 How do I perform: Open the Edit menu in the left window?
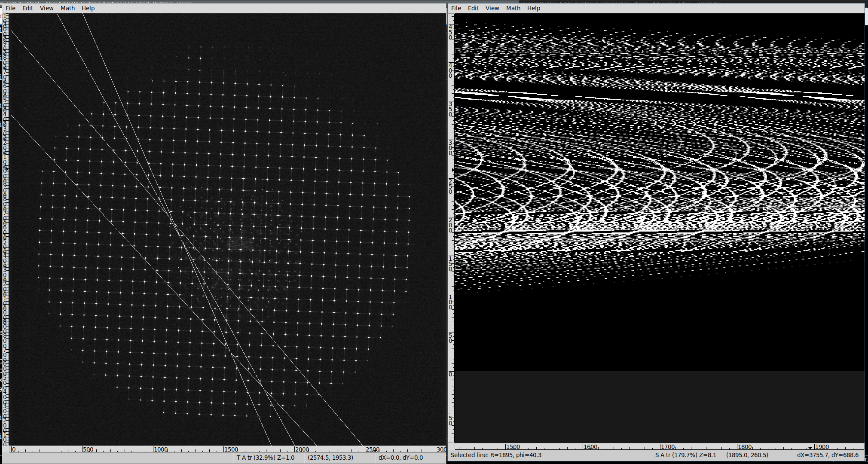28,8
